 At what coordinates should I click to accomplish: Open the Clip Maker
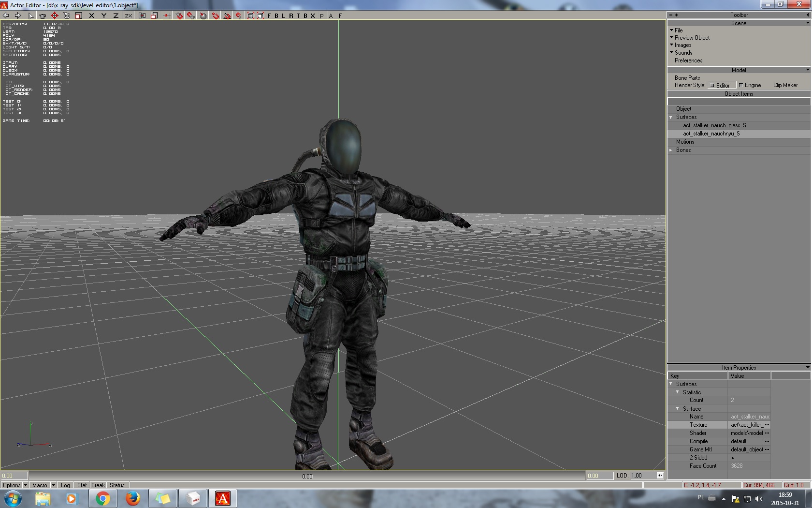coord(785,85)
